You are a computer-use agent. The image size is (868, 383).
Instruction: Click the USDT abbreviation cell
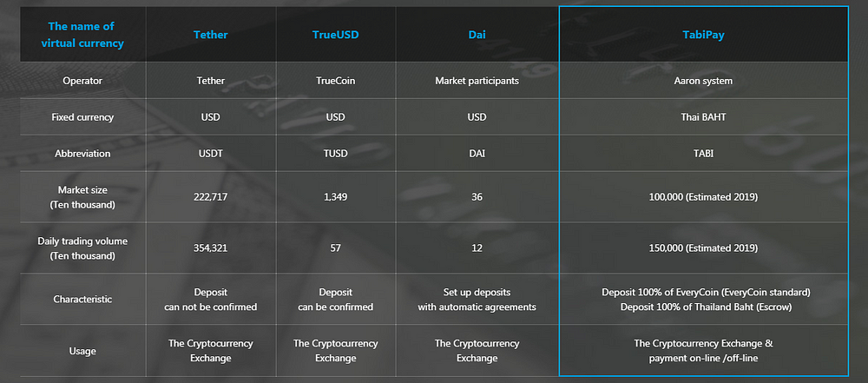coord(210,154)
